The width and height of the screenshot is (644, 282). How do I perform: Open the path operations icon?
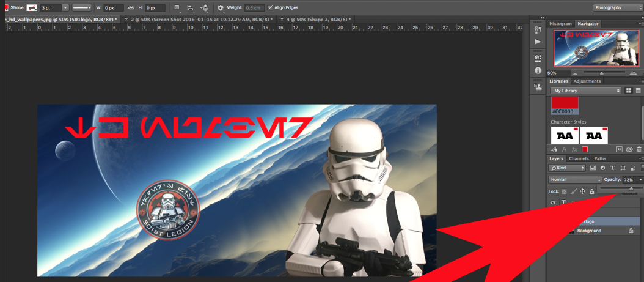(x=177, y=7)
